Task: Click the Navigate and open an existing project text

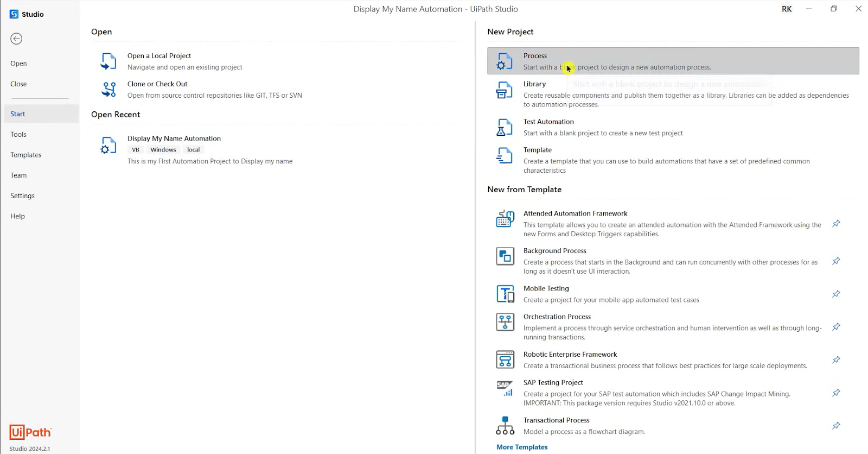Action: [185, 67]
